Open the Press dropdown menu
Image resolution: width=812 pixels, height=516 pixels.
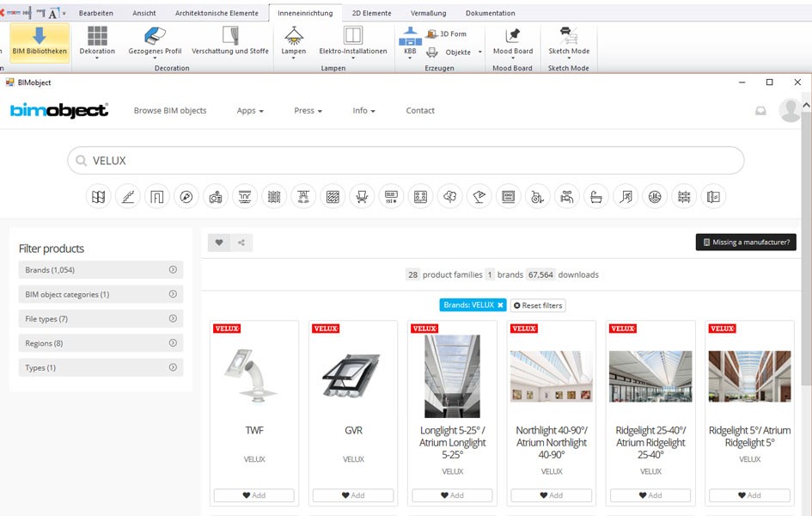308,110
